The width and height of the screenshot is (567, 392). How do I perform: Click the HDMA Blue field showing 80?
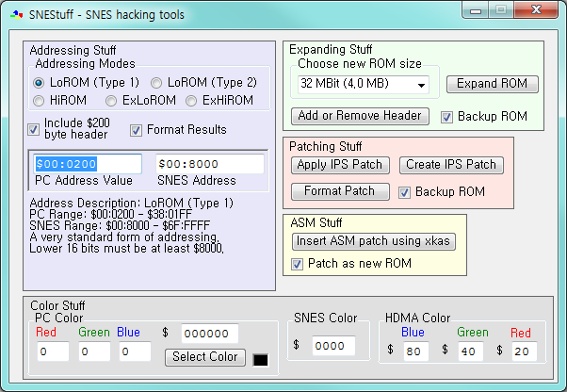416,351
